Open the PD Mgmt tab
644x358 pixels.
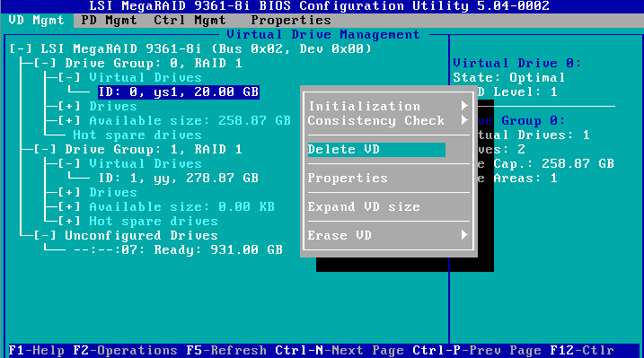109,20
